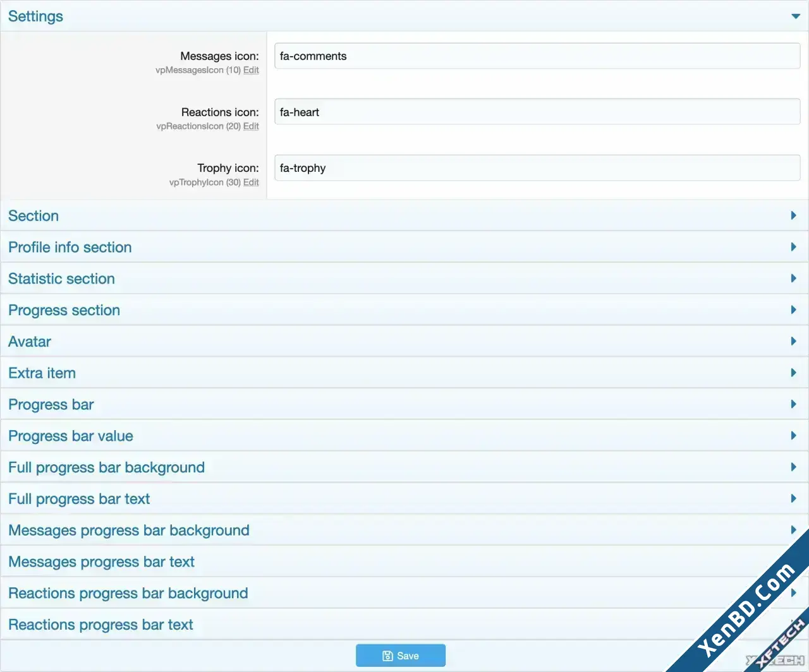This screenshot has width=809, height=672.
Task: Open the Extra item heading
Action: tap(42, 373)
